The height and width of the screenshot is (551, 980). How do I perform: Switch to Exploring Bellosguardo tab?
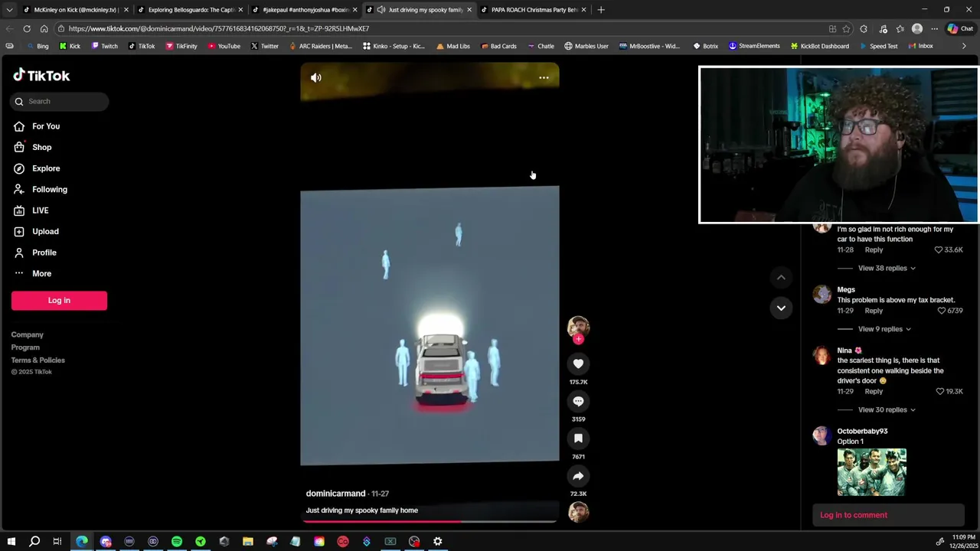point(191,10)
